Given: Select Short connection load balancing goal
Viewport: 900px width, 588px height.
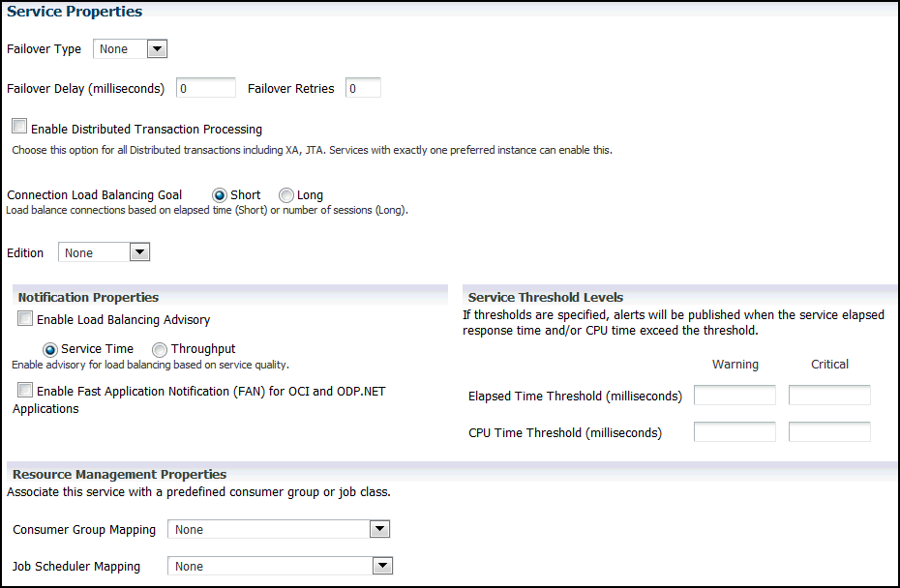Looking at the screenshot, I should tap(220, 195).
